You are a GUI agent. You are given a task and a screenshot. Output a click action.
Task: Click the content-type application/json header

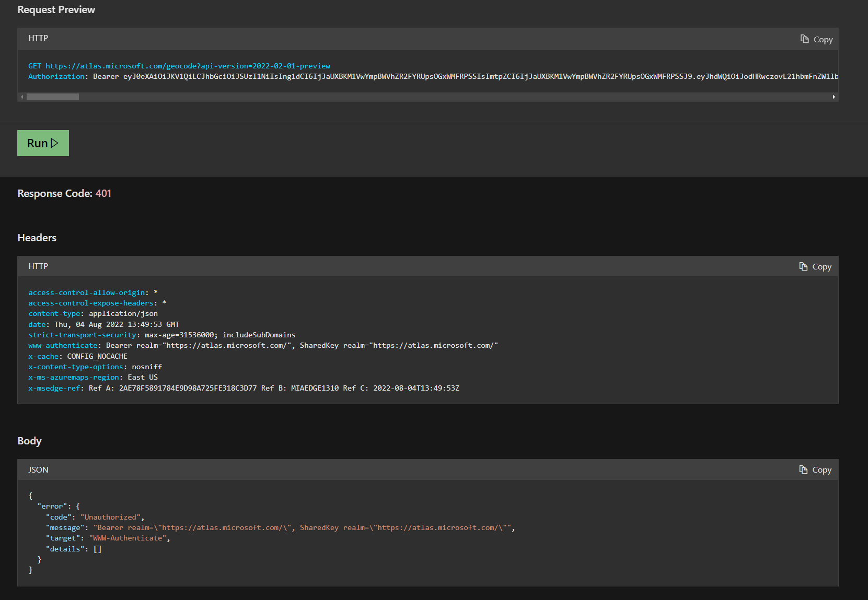coord(93,313)
